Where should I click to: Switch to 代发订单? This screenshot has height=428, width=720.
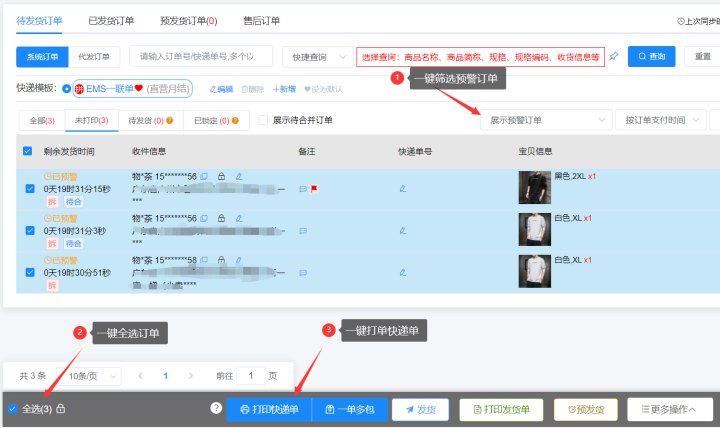[94, 57]
